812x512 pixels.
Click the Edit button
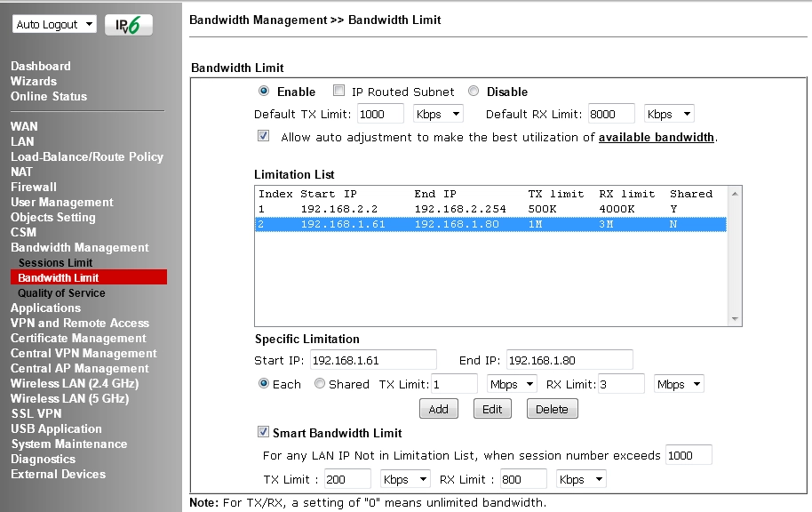pos(492,409)
